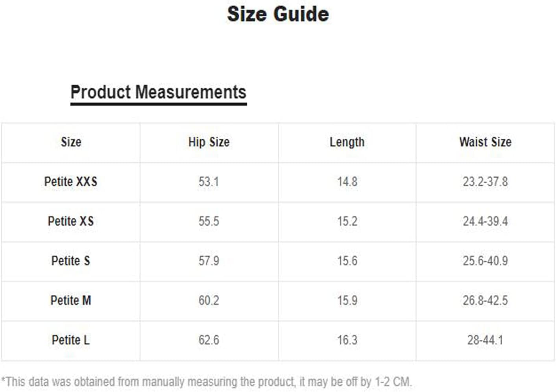Click waist size value 28-44.1

point(485,340)
